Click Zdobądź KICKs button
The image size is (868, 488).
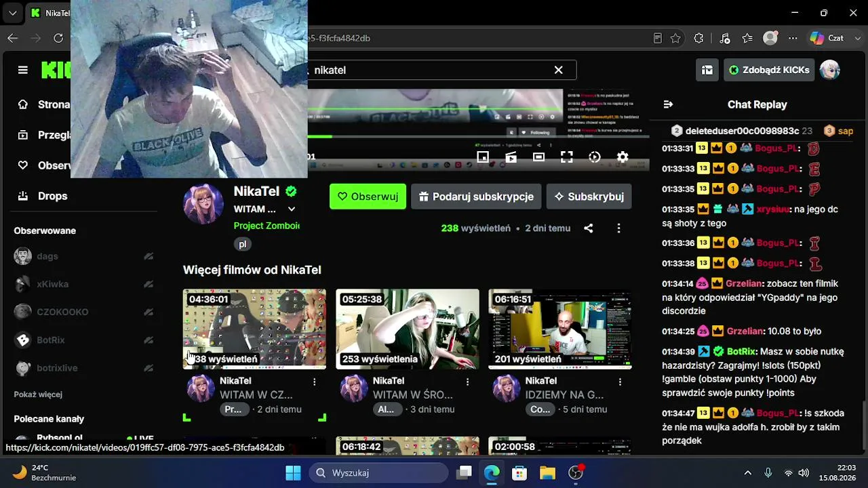click(768, 70)
